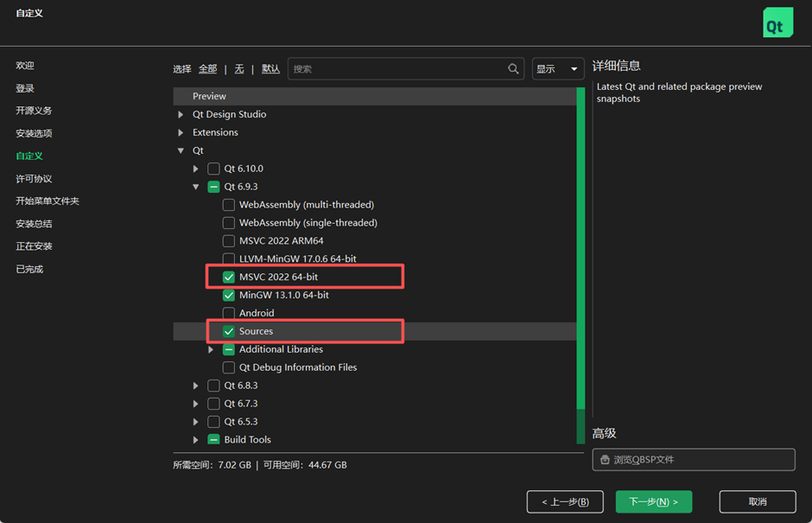Viewport: 812px width, 523px height.
Task: Toggle the Additional Libraries checkbox
Action: pos(228,349)
